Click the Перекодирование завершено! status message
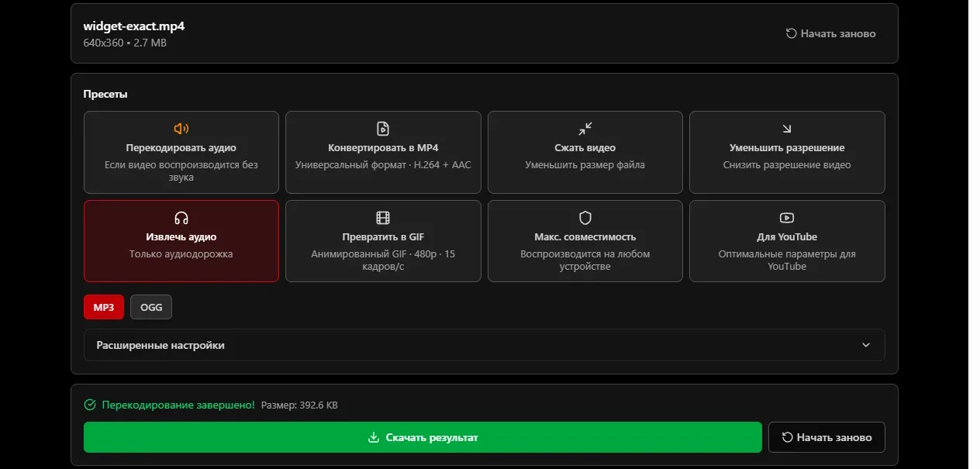This screenshot has width=980, height=469. [178, 405]
